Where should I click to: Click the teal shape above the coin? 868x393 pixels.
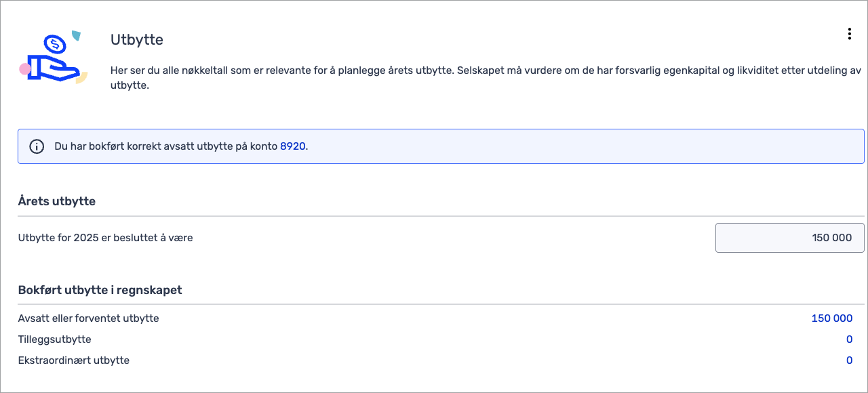[76, 35]
